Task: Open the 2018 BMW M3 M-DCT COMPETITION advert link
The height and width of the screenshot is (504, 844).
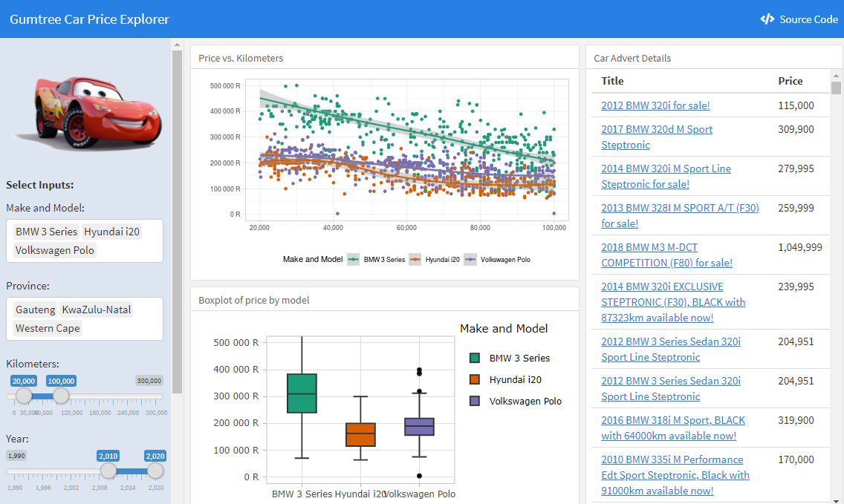Action: tap(666, 255)
